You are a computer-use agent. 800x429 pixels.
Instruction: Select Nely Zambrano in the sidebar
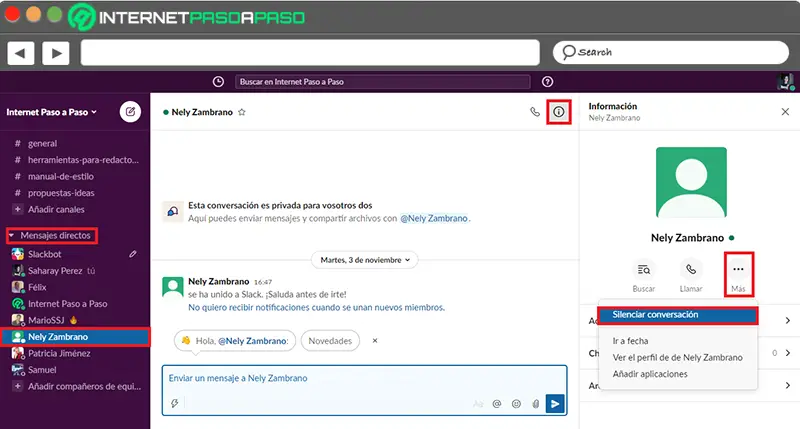coord(75,337)
